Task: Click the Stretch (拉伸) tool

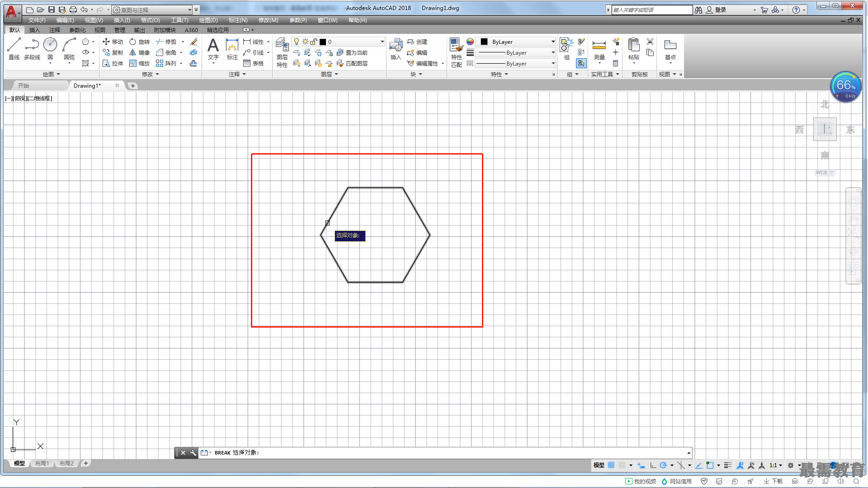Action: pyautogui.click(x=113, y=63)
